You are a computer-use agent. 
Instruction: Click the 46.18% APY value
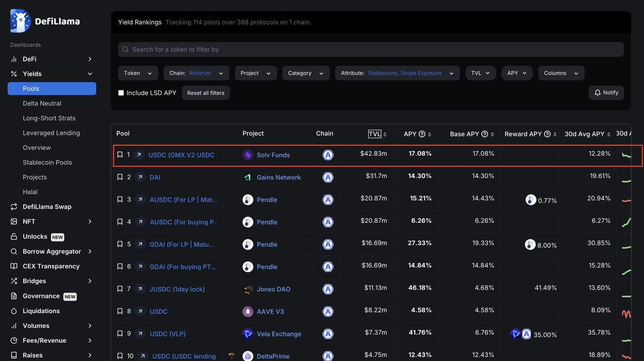pyautogui.click(x=420, y=288)
